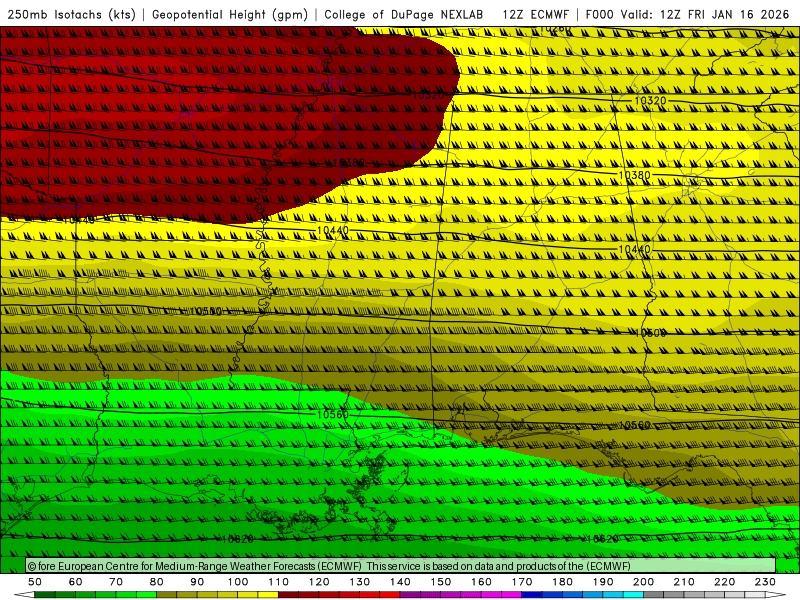Click the "12Z ECMWF" model run label
Viewport: 800px width, 600px height.
[535, 14]
